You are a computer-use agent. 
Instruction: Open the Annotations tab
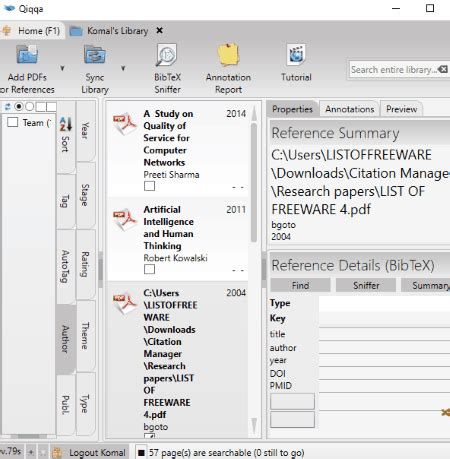(349, 109)
